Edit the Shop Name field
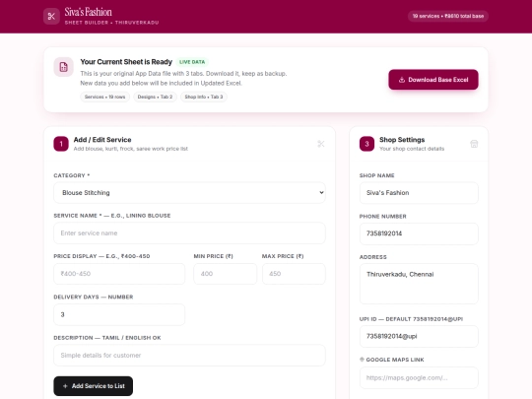 [419, 193]
